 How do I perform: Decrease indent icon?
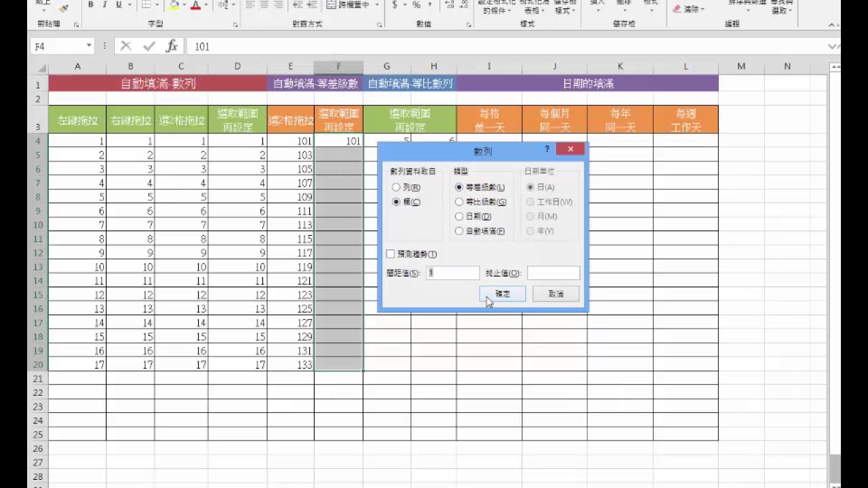coord(298,5)
